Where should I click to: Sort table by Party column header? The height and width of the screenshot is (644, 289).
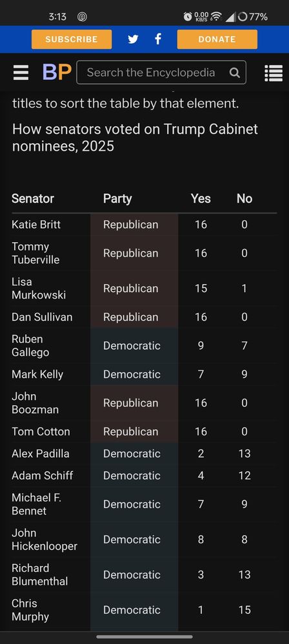[x=117, y=199]
